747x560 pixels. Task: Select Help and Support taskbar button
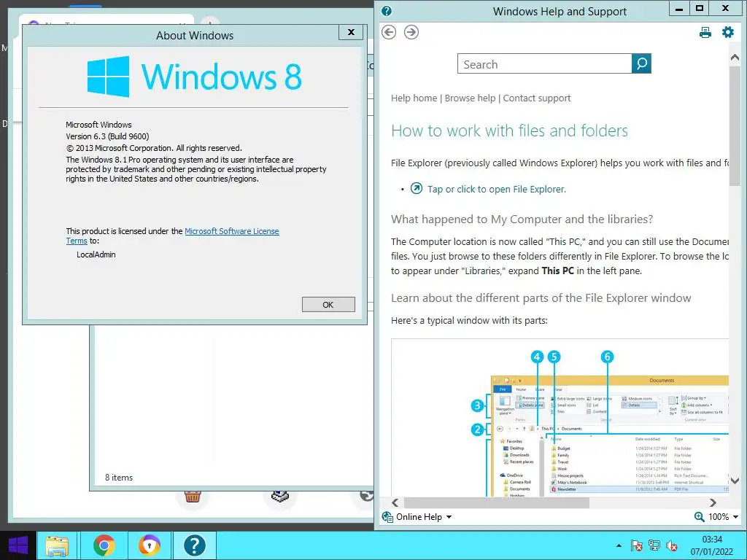(x=194, y=545)
